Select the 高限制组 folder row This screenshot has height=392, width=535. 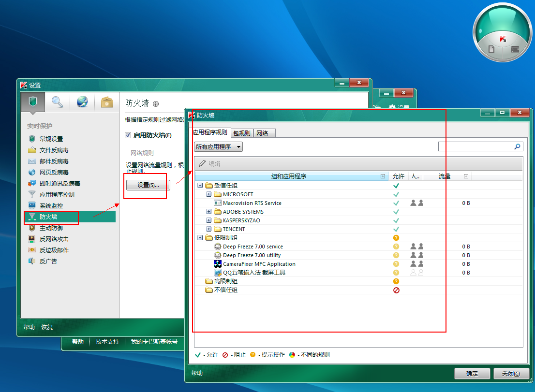point(358,281)
